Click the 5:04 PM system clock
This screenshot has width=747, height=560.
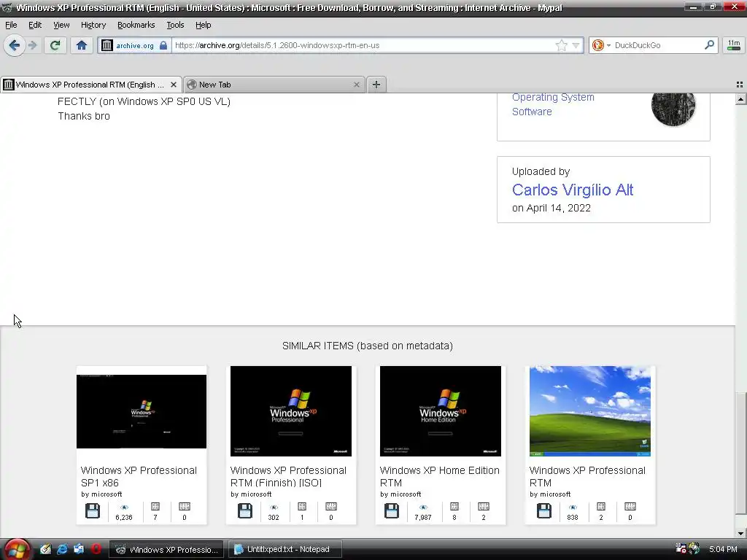(x=723, y=549)
